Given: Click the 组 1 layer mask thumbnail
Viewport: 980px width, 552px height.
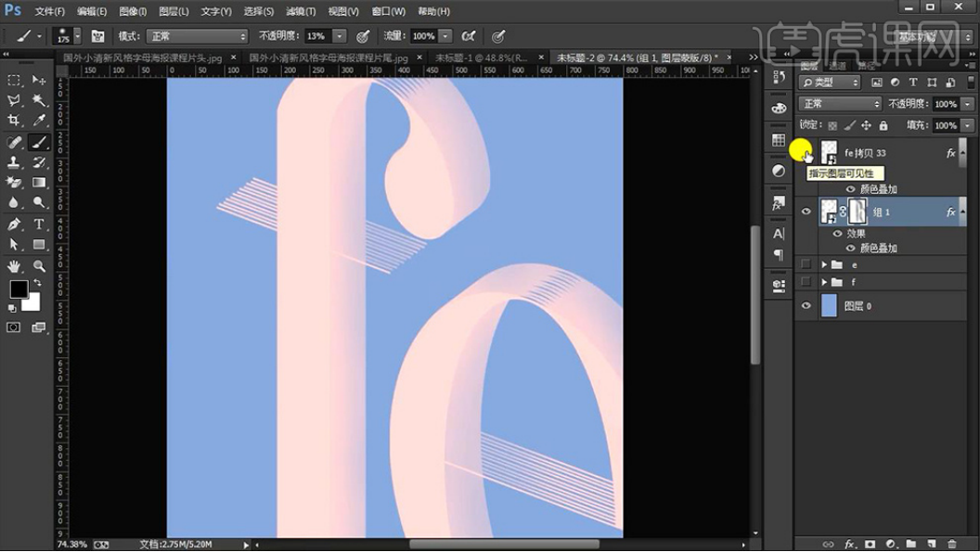Looking at the screenshot, I should [857, 212].
